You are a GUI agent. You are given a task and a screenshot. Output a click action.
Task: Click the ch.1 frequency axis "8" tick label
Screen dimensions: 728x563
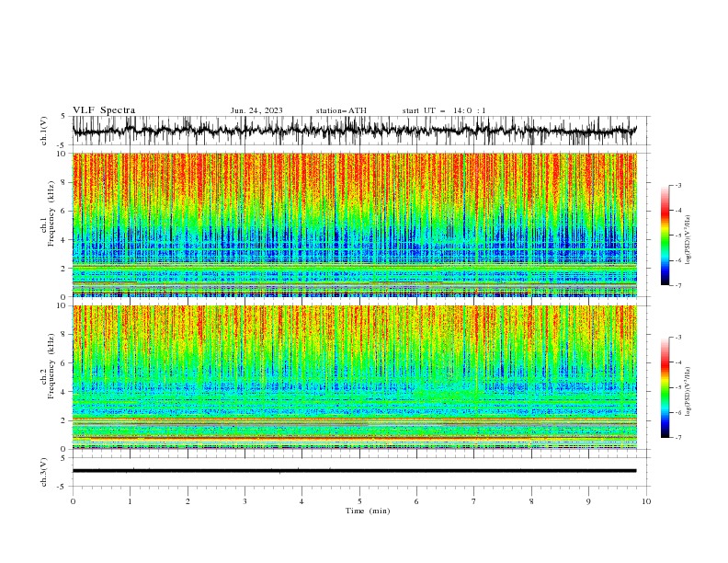click(64, 182)
